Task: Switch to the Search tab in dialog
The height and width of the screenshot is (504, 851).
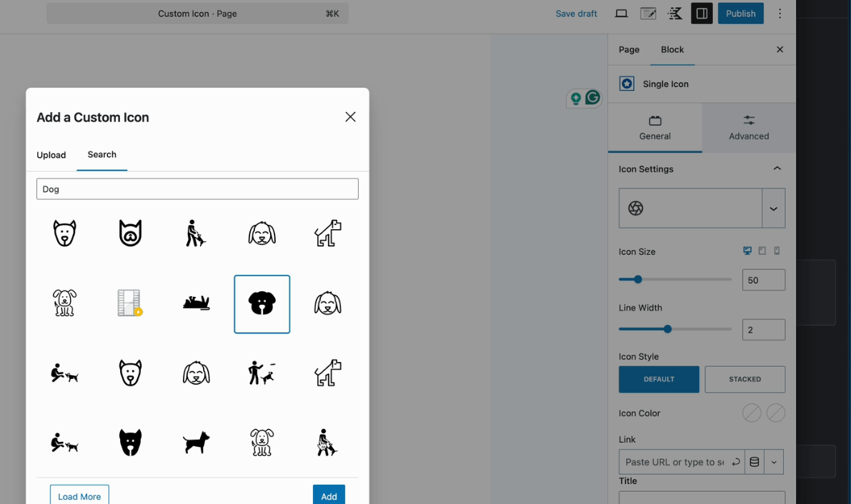Action: 102,155
